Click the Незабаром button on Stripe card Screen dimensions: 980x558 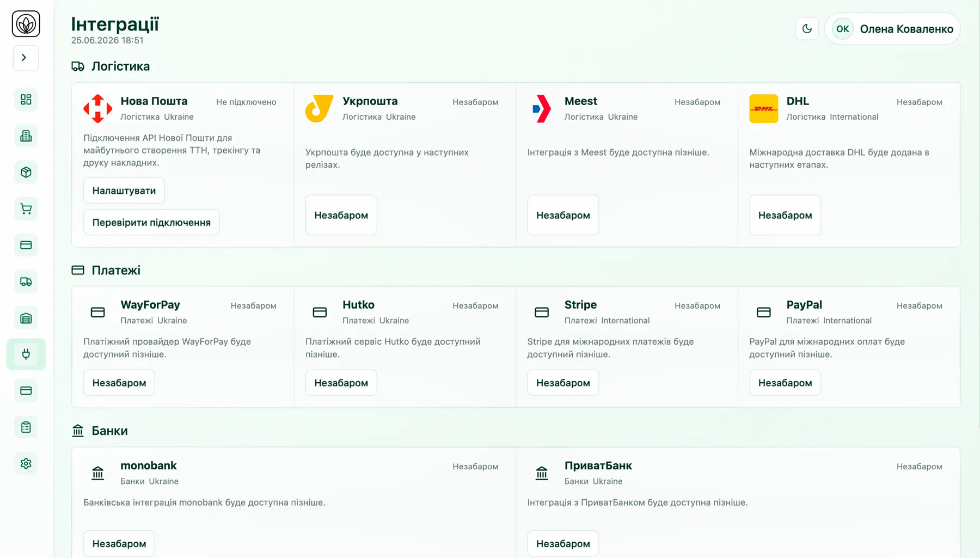[x=563, y=383]
